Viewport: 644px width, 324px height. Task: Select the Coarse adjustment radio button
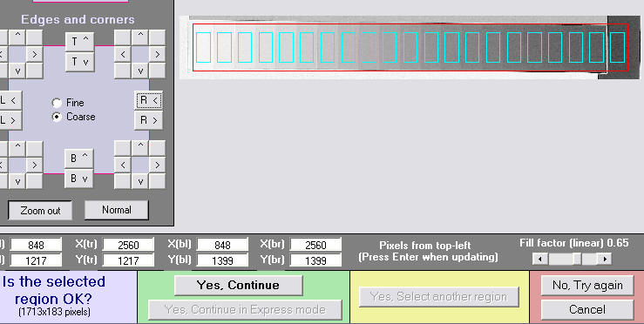pos(58,117)
